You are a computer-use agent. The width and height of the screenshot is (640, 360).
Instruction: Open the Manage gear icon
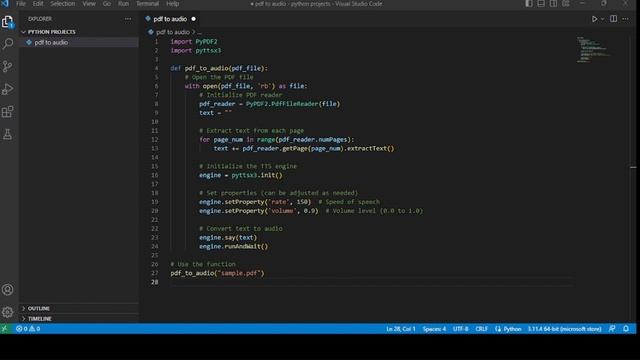tap(7, 312)
